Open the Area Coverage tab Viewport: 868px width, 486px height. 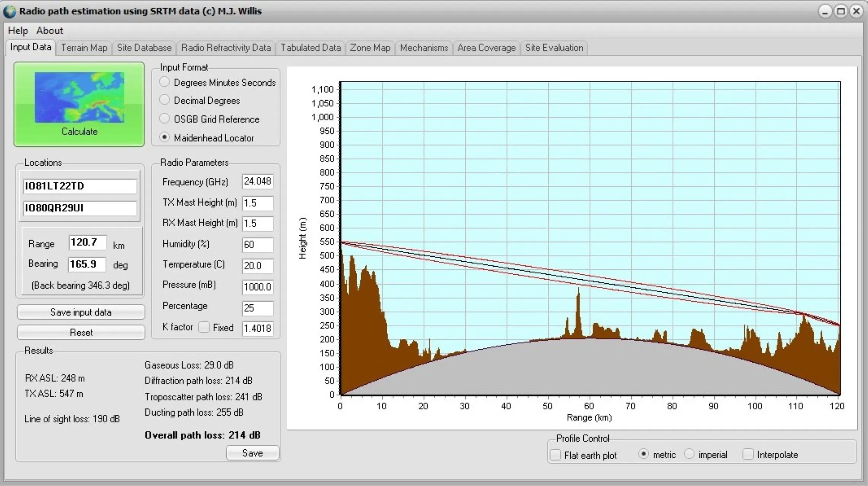click(487, 48)
